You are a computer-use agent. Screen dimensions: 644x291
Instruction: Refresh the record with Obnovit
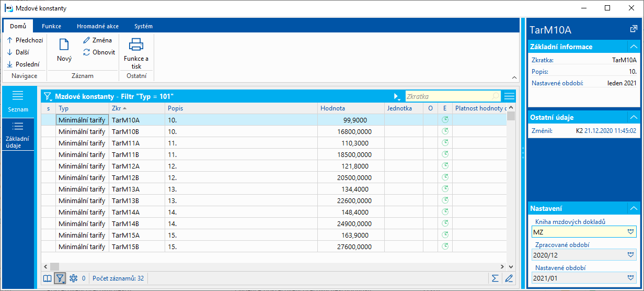coord(99,52)
